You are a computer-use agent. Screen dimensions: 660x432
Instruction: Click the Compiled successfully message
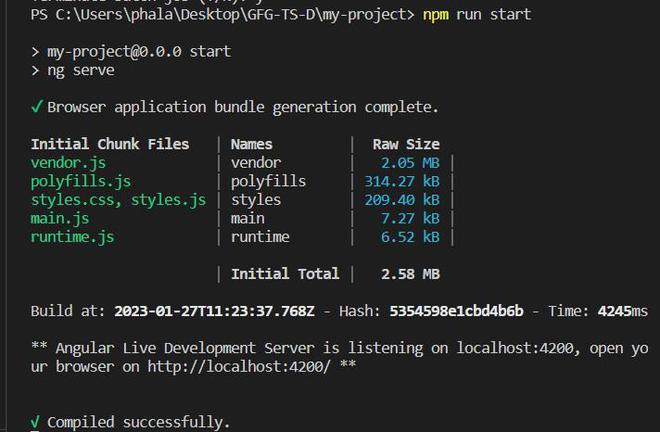[130, 422]
